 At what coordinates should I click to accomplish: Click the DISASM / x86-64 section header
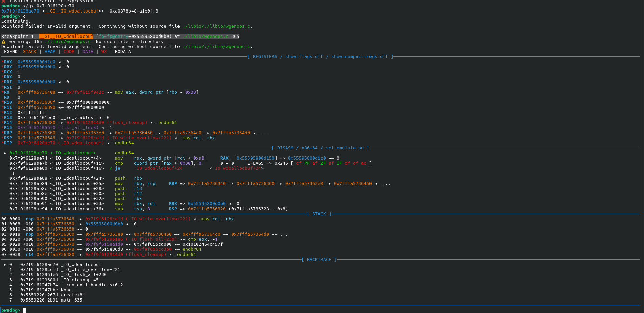point(320,148)
